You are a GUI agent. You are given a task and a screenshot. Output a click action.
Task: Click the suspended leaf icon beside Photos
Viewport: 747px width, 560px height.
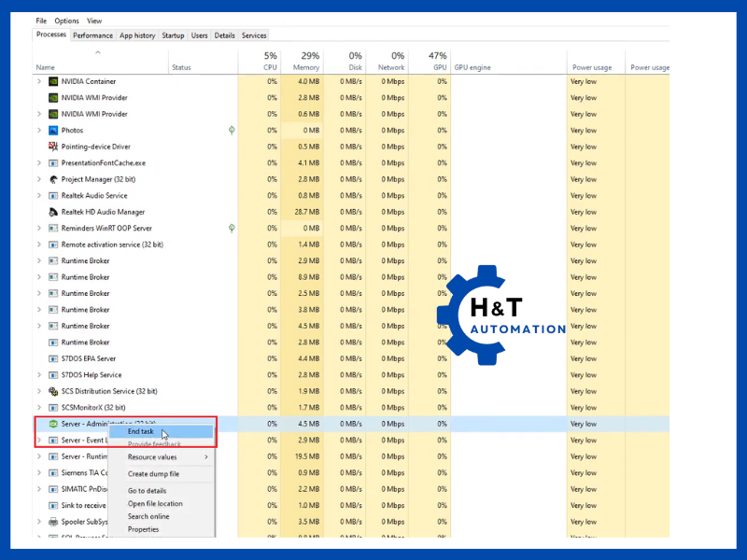coord(232,131)
